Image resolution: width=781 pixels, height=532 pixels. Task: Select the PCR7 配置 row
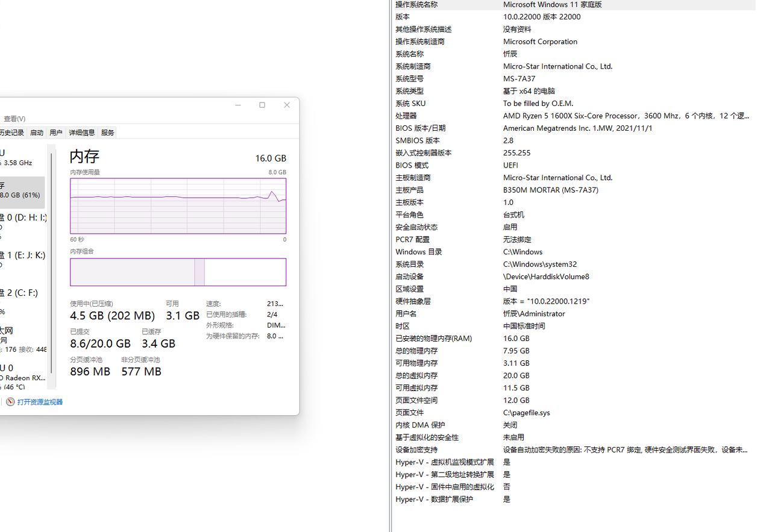pos(574,239)
